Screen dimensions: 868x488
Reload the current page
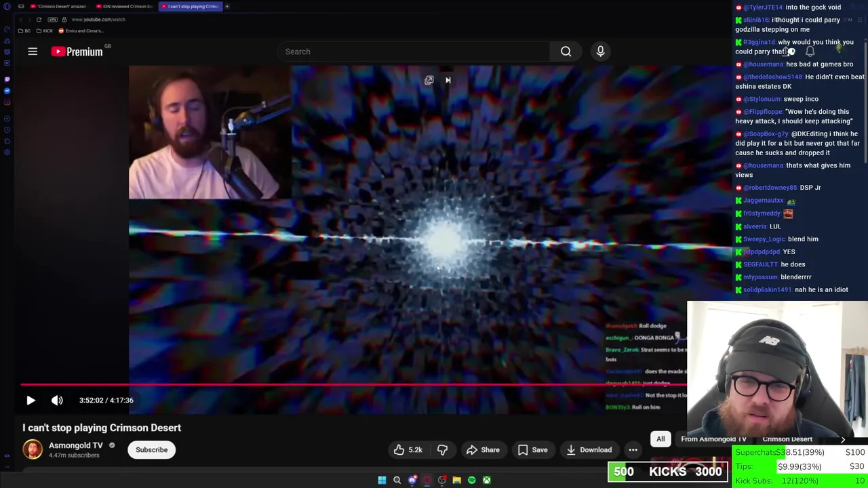(39, 20)
